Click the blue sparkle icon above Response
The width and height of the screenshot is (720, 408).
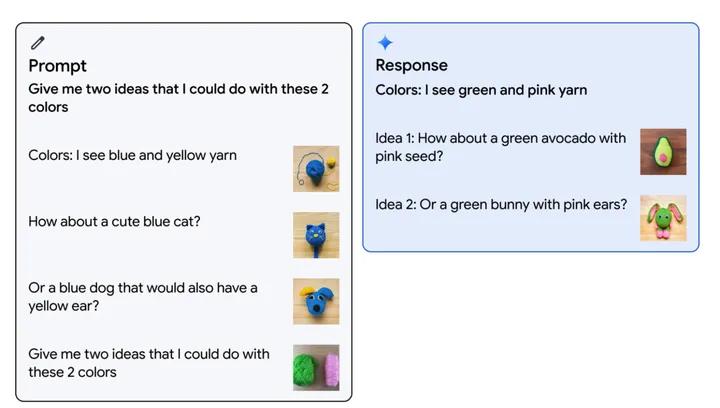(x=385, y=42)
